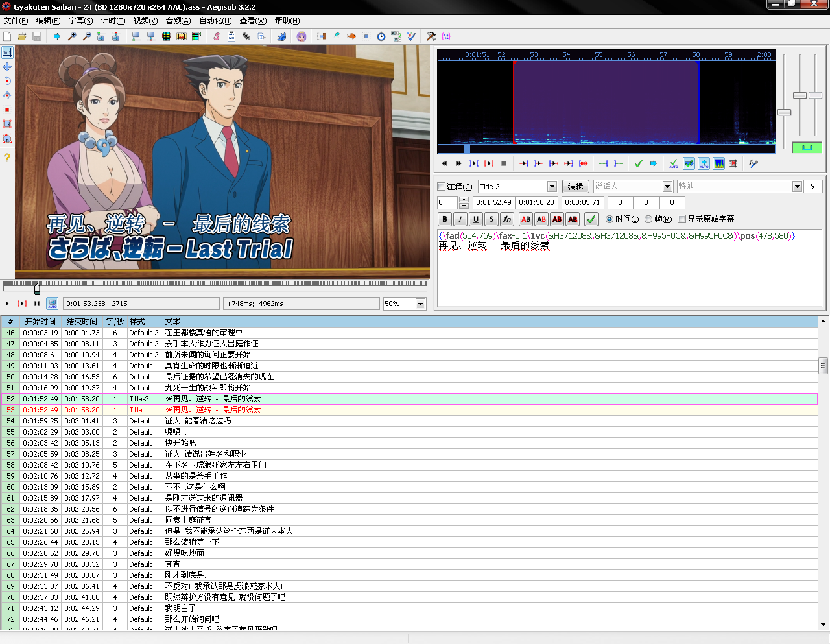Toggle the 注释 comment checkbox

tap(442, 187)
